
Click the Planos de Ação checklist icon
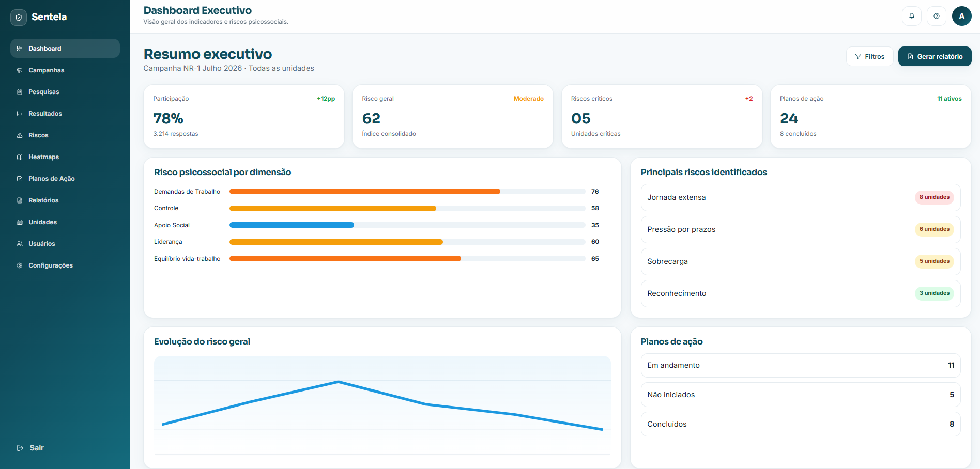pyautogui.click(x=20, y=179)
